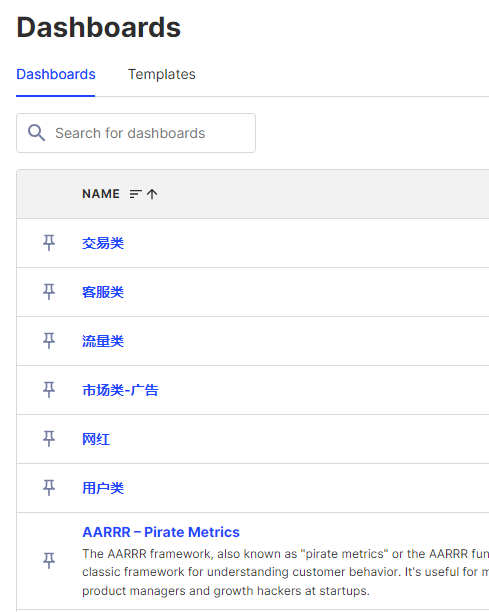489x612 pixels.
Task: Click pin icon beside 用户类
Action: point(49,487)
